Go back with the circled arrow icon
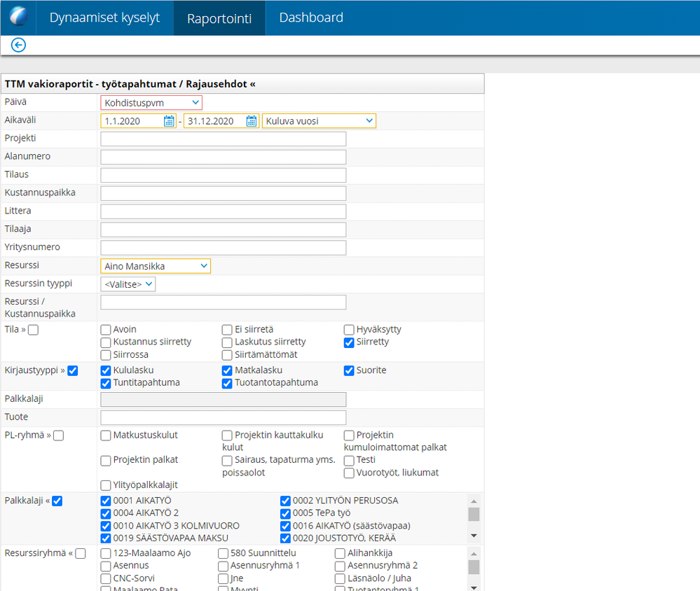Viewport: 700px width, 591px height. click(x=18, y=45)
